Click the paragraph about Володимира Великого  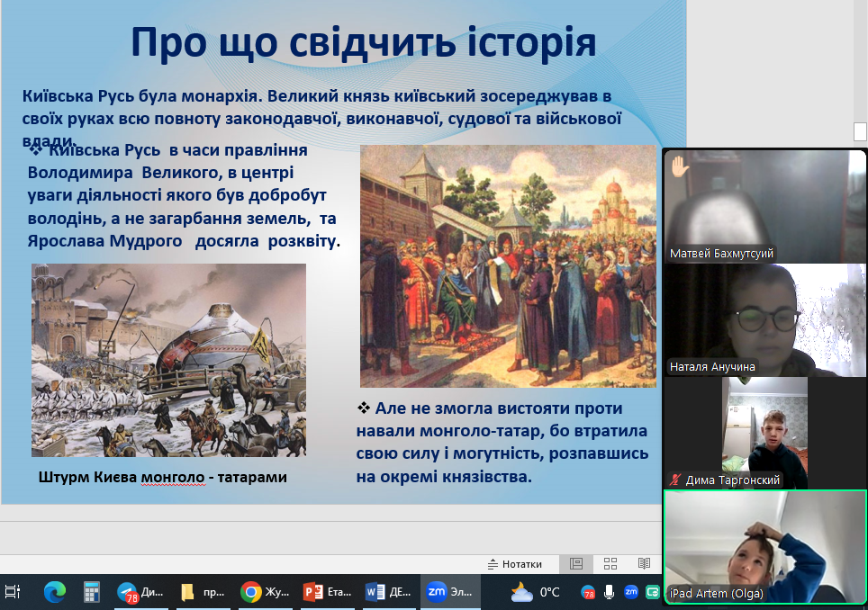pos(184,195)
